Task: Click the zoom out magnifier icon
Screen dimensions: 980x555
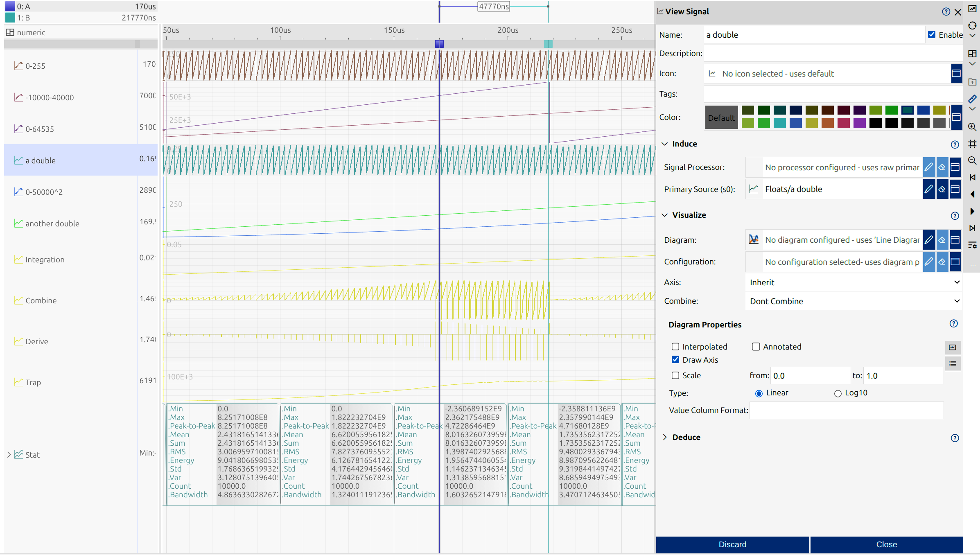Action: (x=972, y=160)
